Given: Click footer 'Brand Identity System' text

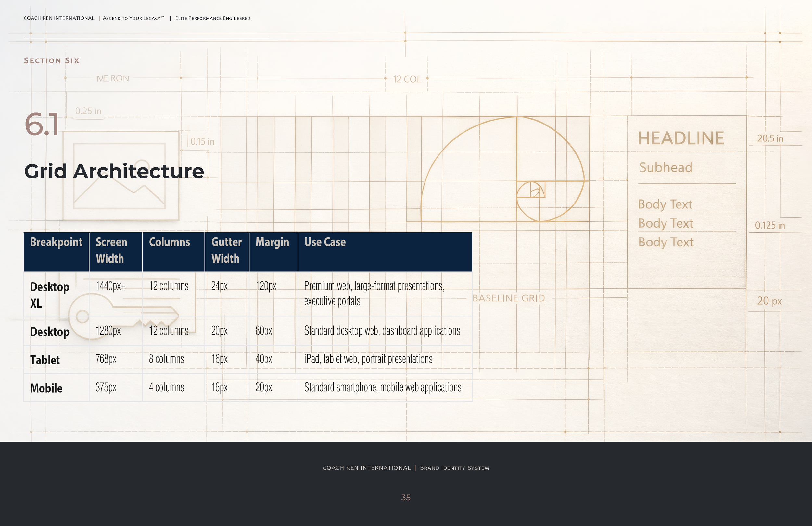Looking at the screenshot, I should [454, 468].
